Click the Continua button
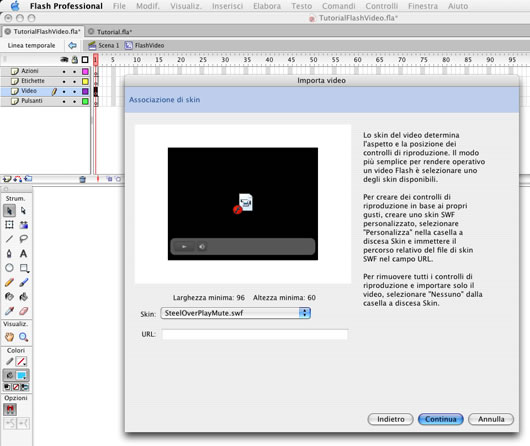The width and height of the screenshot is (530, 446). pos(440,419)
